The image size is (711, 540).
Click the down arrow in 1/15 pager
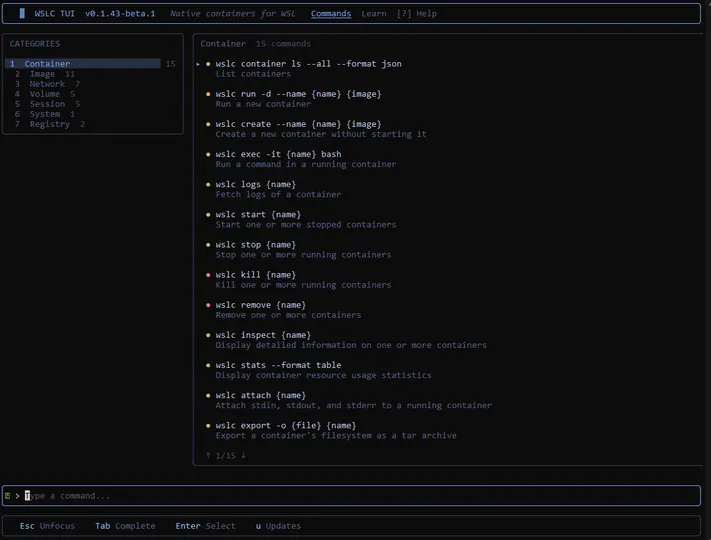[x=243, y=455]
